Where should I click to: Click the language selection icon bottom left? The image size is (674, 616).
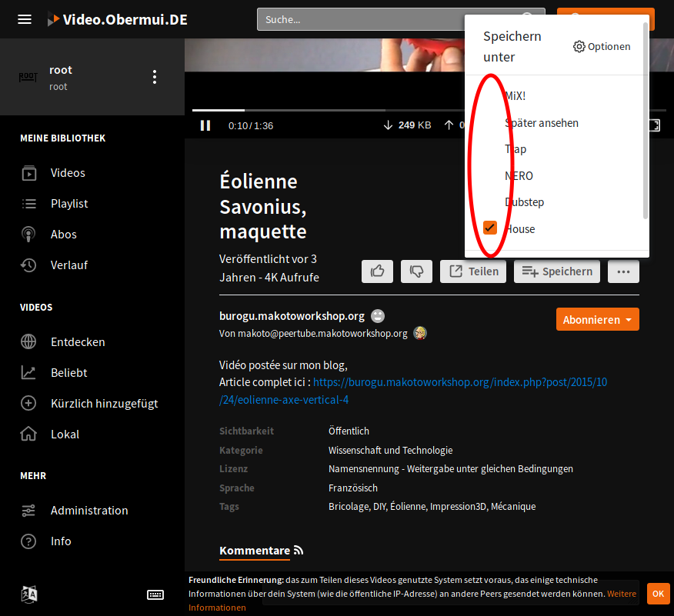pyautogui.click(x=28, y=594)
